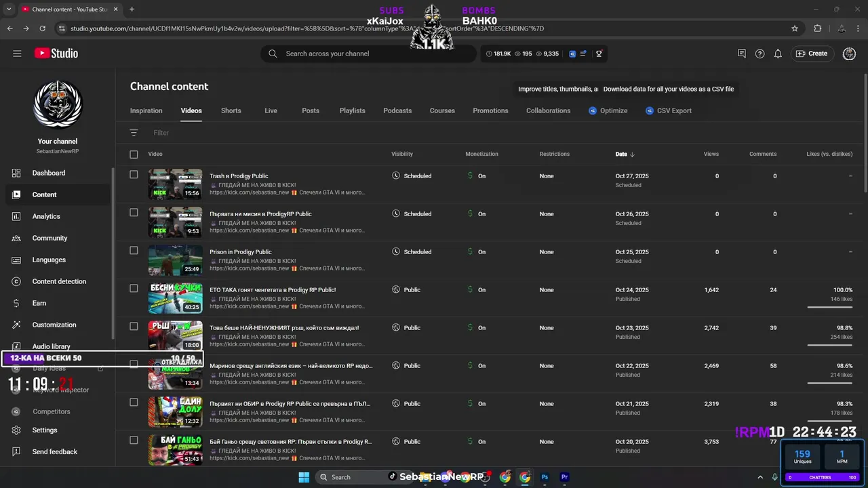868x488 pixels.
Task: Open the notifications bell
Action: (778, 54)
